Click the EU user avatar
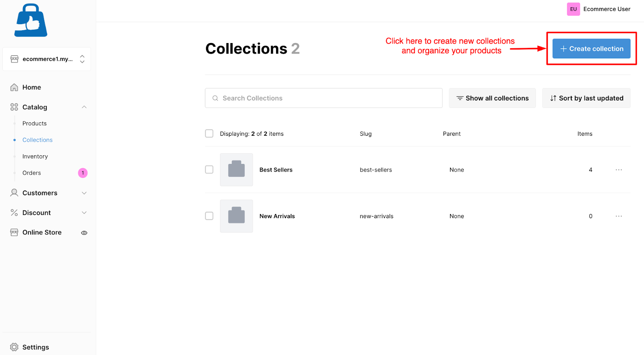Image resolution: width=644 pixels, height=355 pixels. coord(574,9)
